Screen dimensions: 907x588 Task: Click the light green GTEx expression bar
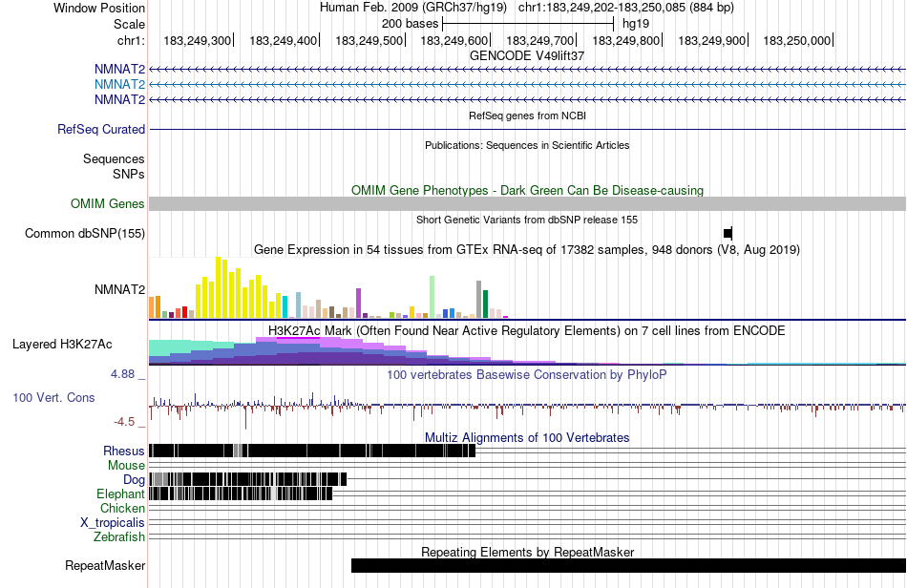(x=432, y=297)
